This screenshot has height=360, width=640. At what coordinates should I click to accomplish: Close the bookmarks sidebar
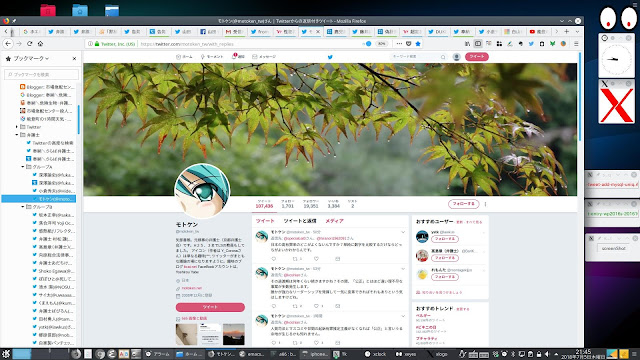(74, 58)
